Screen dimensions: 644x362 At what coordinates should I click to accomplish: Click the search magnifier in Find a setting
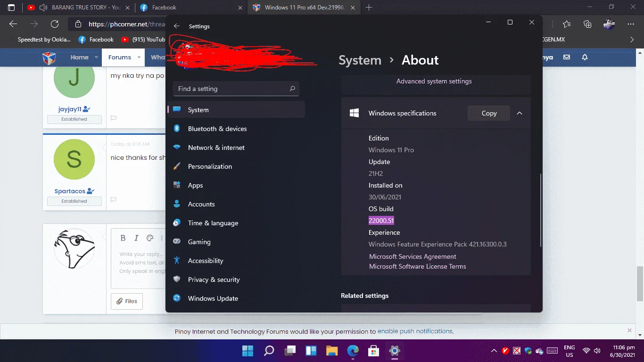pos(292,89)
